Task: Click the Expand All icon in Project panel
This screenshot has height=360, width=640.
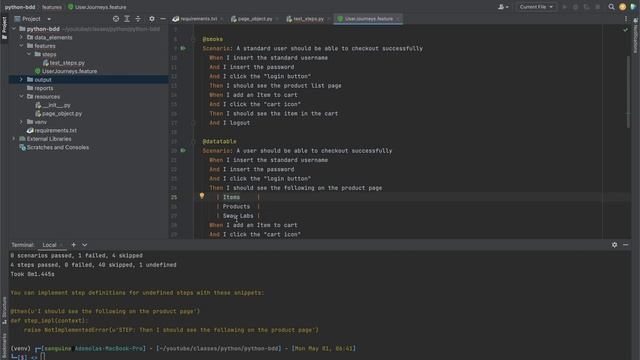Action: coord(127,19)
